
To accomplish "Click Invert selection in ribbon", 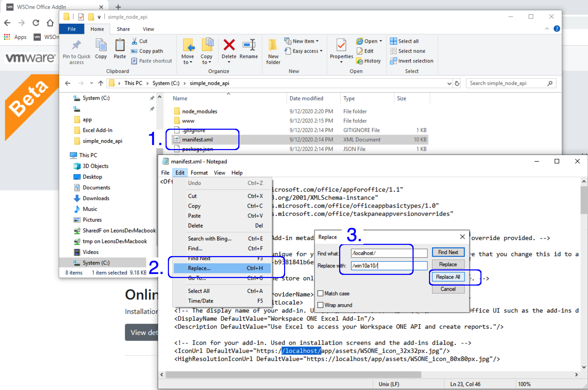I will pyautogui.click(x=411, y=61).
